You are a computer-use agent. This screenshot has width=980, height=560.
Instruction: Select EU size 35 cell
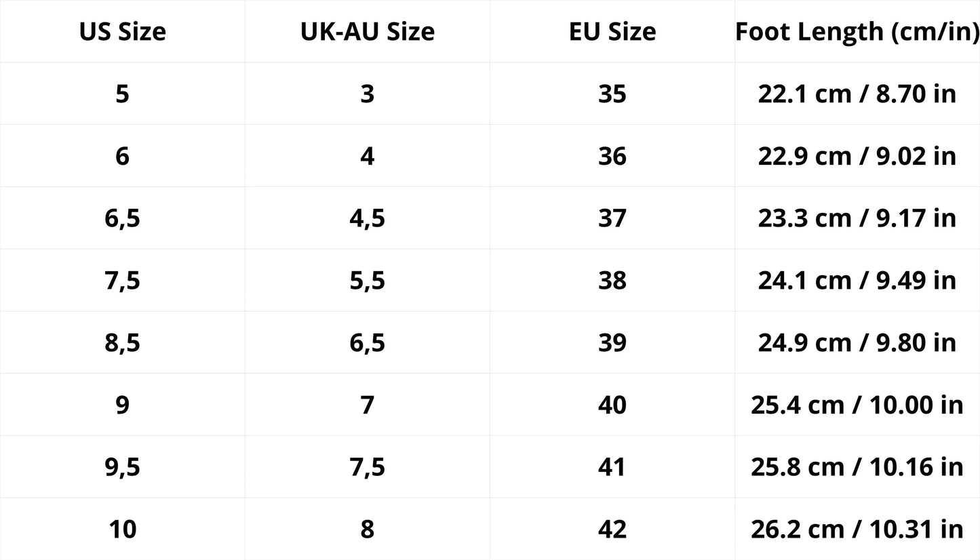coord(612,94)
